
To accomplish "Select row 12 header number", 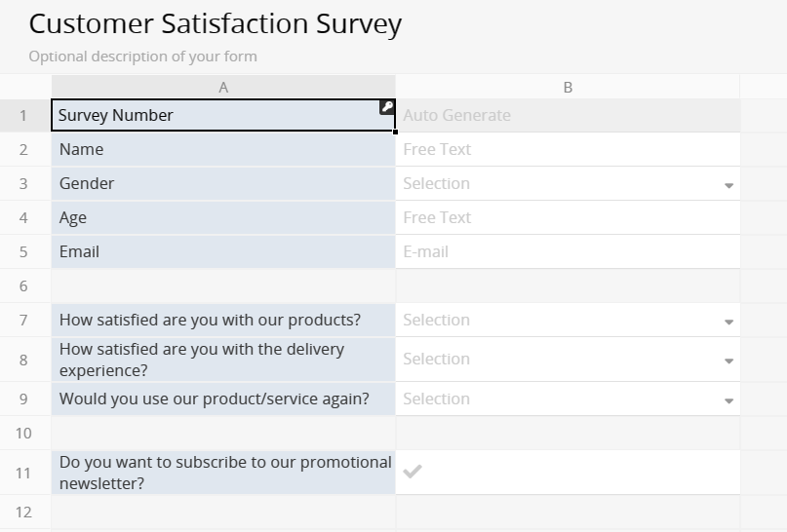I will (x=24, y=512).
